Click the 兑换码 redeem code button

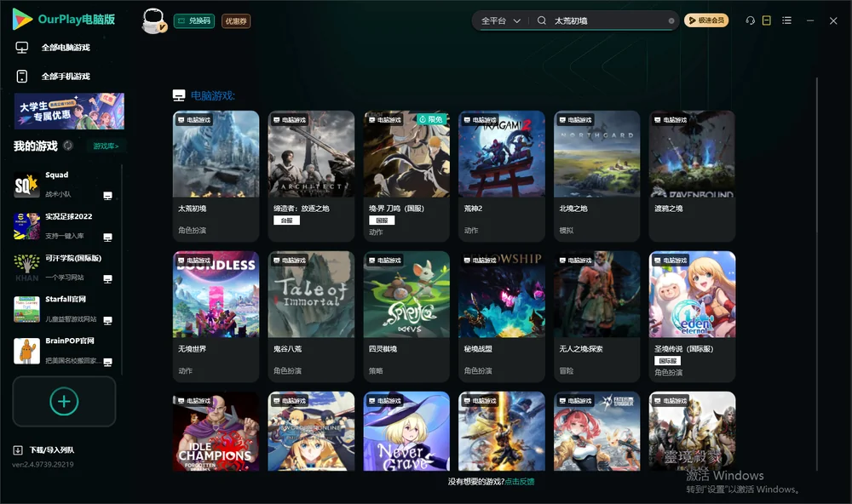click(194, 21)
